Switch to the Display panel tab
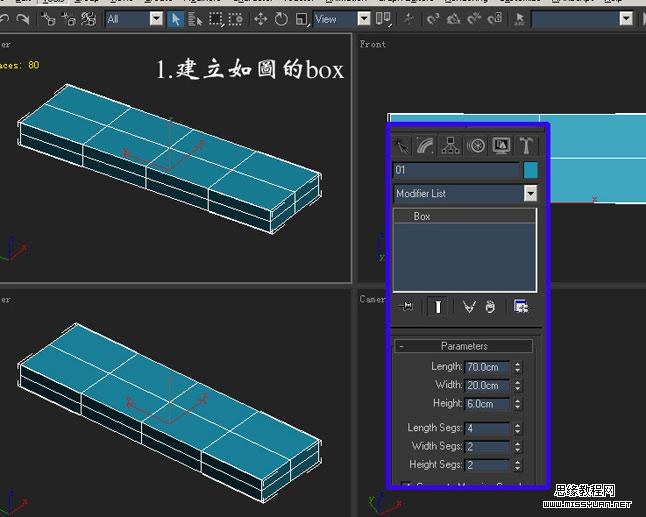Screen dimensions: 646x517 [x=501, y=146]
